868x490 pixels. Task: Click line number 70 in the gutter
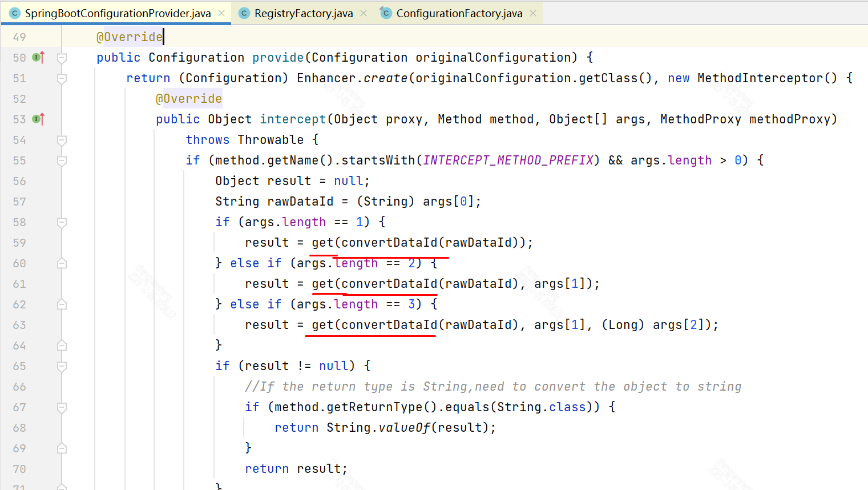click(x=19, y=469)
